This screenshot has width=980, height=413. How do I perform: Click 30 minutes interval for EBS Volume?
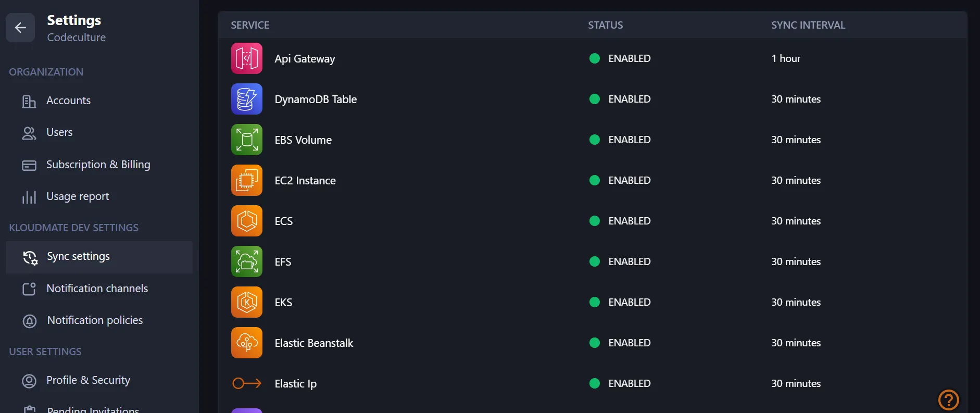(796, 140)
